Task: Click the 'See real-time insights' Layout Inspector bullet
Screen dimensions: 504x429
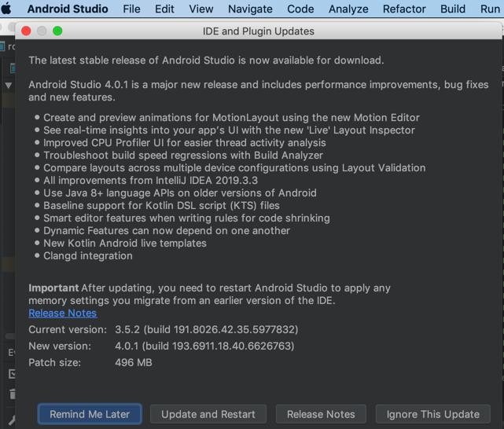Action: 229,130
